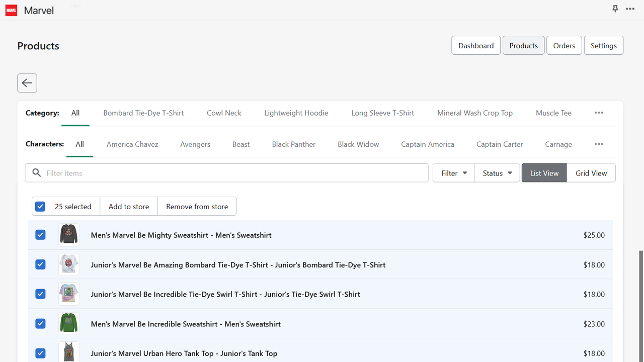Image resolution: width=644 pixels, height=362 pixels.
Task: Click the $23.00 price of Be Incredible Sweatshirt
Action: [x=594, y=324]
